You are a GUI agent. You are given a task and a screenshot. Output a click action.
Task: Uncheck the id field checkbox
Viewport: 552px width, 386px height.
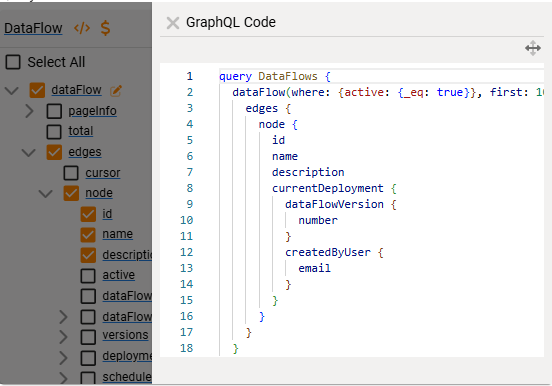click(88, 214)
